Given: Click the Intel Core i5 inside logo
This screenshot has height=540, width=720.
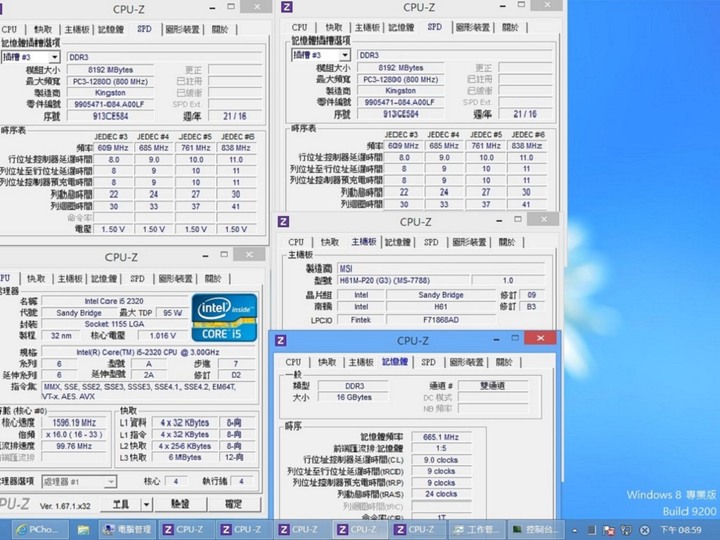Looking at the screenshot, I should 224,317.
